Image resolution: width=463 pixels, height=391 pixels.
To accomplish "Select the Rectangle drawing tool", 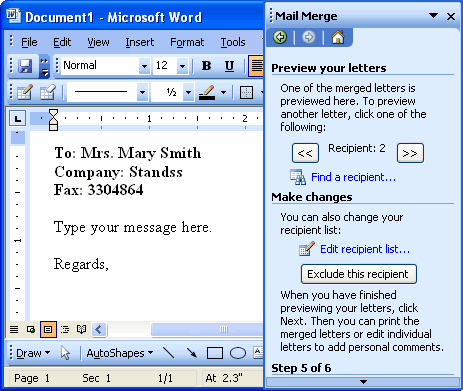I will (x=215, y=353).
